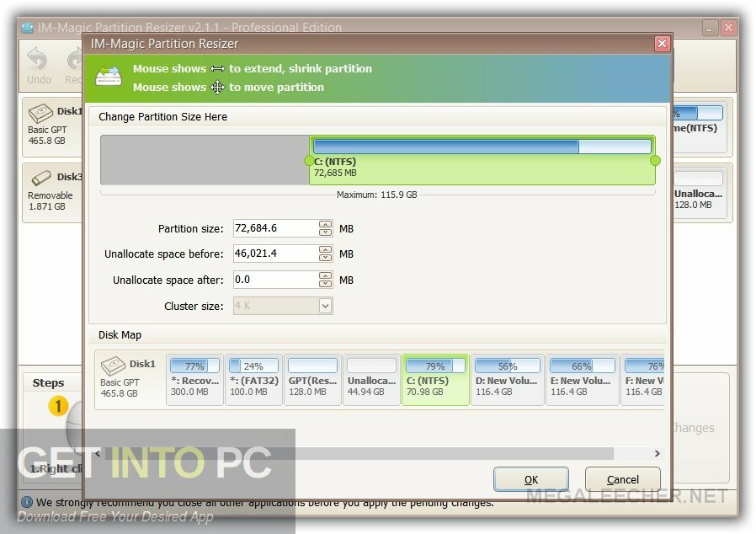Grab the right resize handle of the C: partition
This screenshot has height=534, width=756.
tap(655, 160)
